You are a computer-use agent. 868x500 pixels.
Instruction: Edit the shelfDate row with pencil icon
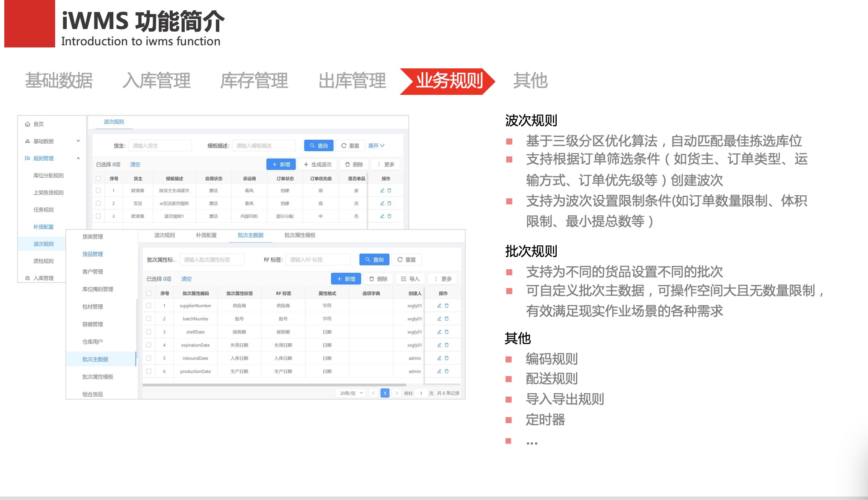tap(439, 332)
